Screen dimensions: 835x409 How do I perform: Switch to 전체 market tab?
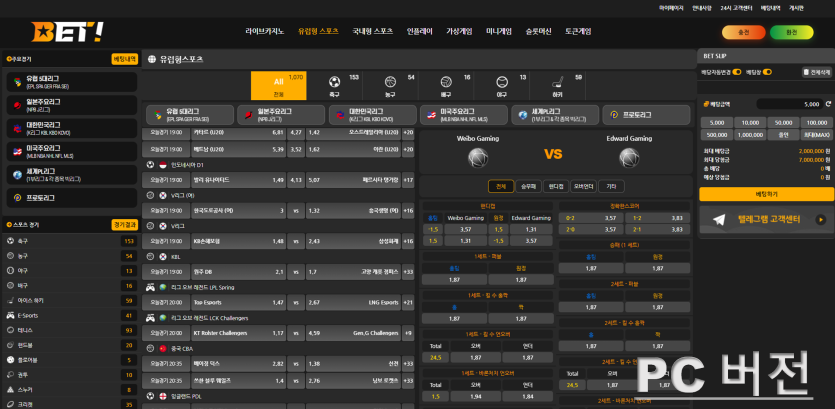click(501, 186)
